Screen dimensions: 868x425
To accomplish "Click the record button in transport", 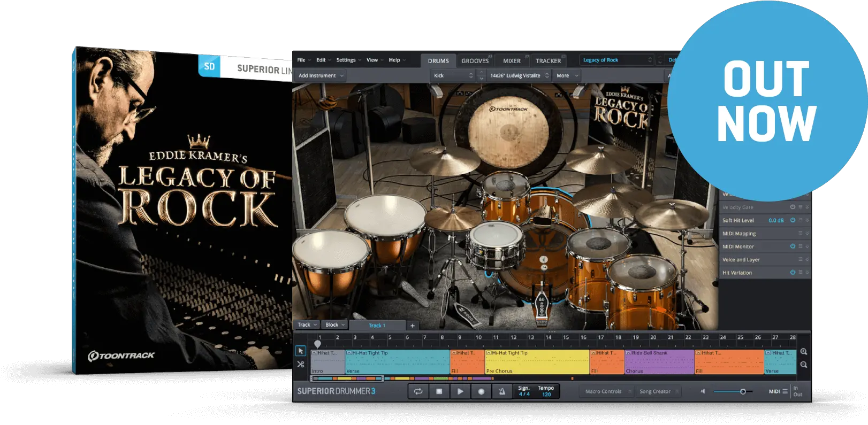I will point(481,391).
